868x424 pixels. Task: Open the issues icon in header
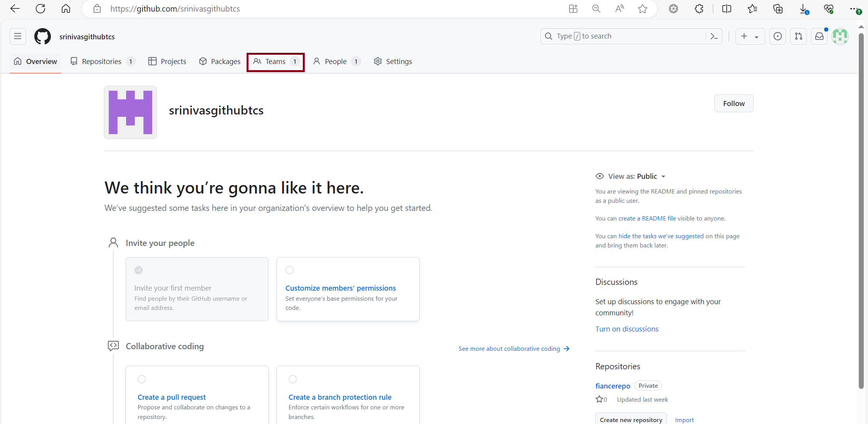tap(777, 36)
